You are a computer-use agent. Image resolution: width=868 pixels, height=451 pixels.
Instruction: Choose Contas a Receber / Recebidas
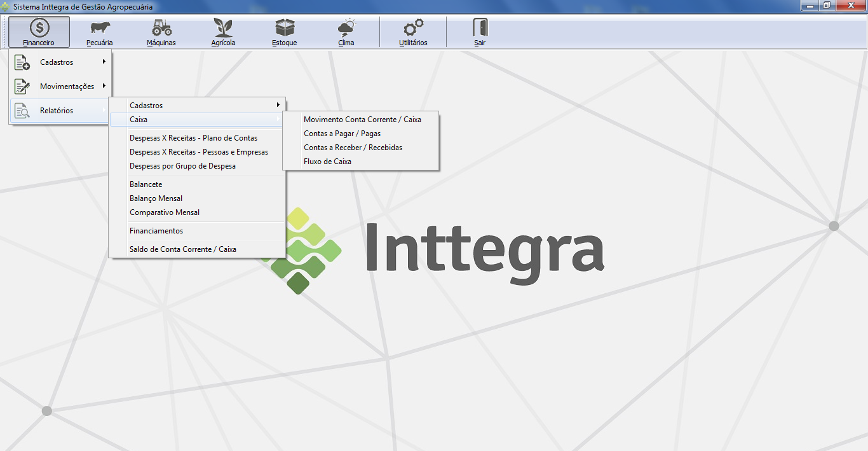[x=353, y=148]
